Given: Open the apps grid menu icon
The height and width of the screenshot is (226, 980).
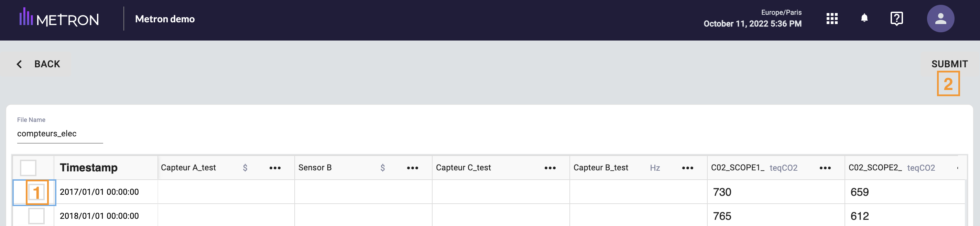Looking at the screenshot, I should (832, 19).
